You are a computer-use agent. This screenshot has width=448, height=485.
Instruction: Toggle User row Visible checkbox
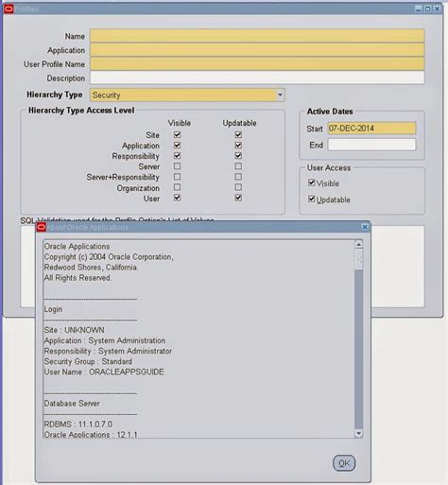177,198
